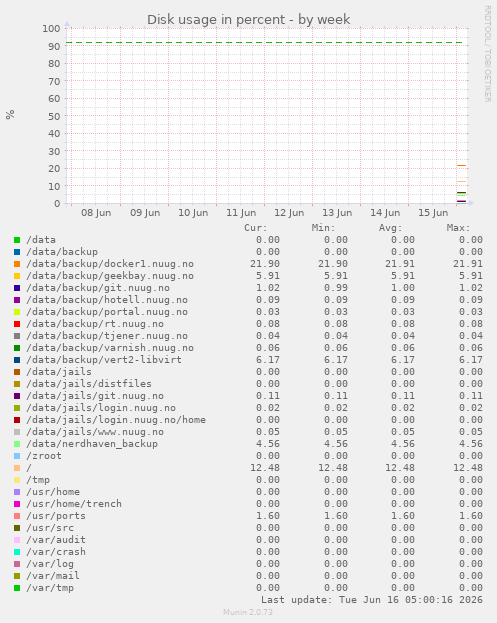Select the /var/log legend label
The height and width of the screenshot is (623, 497).
50,564
